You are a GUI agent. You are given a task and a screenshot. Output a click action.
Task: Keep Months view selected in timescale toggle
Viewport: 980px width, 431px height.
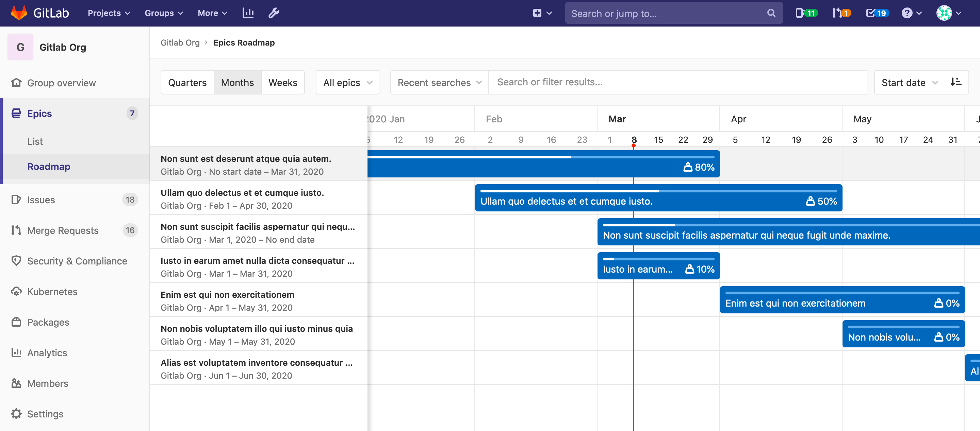point(238,82)
